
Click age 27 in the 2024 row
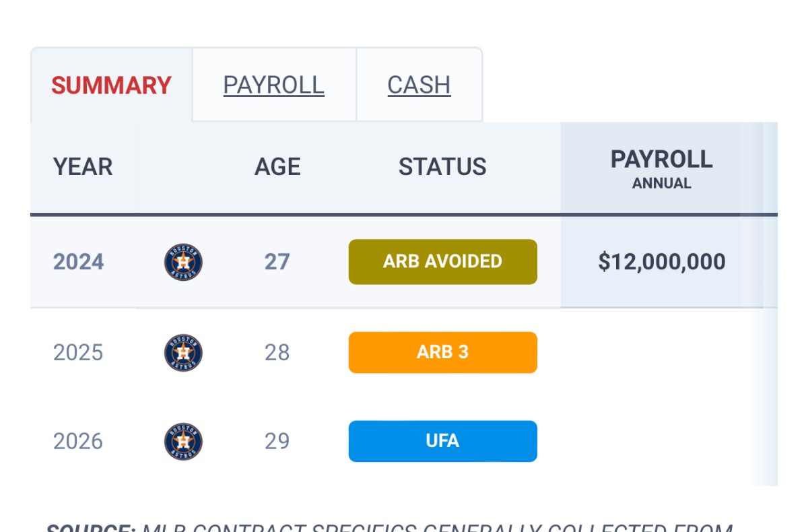pyautogui.click(x=277, y=262)
